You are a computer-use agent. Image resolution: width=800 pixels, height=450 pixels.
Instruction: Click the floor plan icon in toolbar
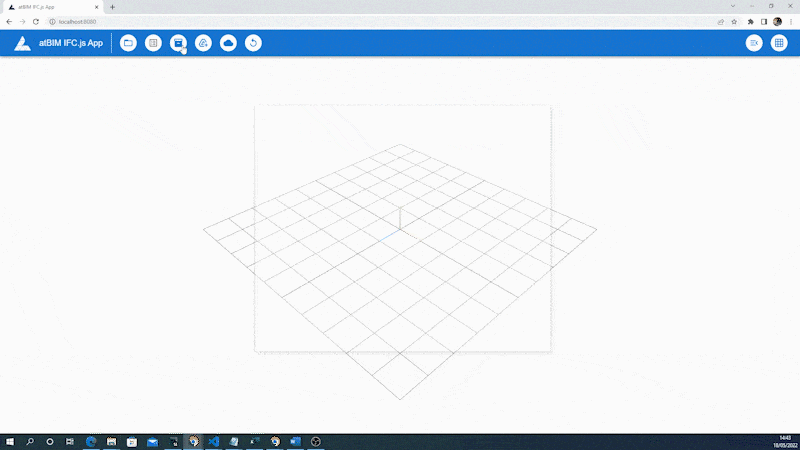pos(153,43)
